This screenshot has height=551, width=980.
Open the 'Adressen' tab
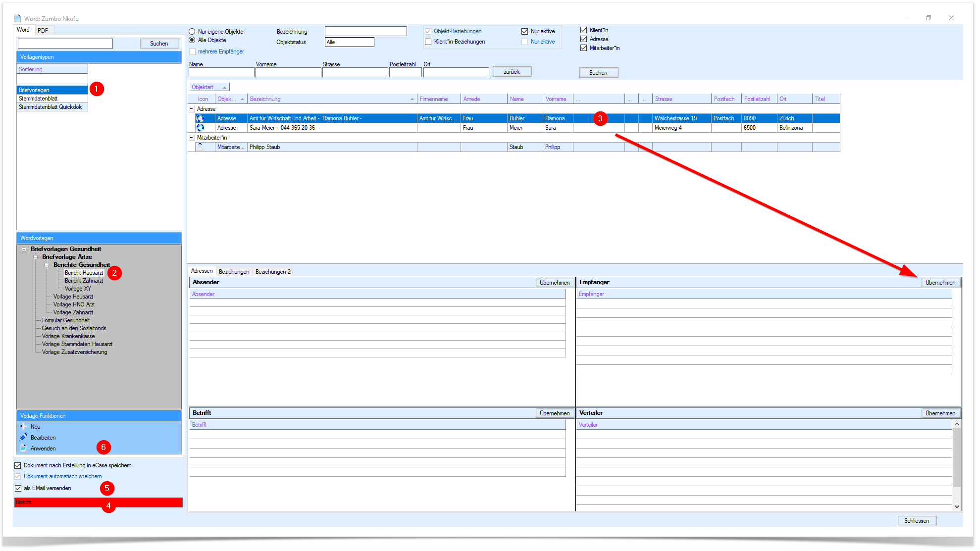pos(202,271)
